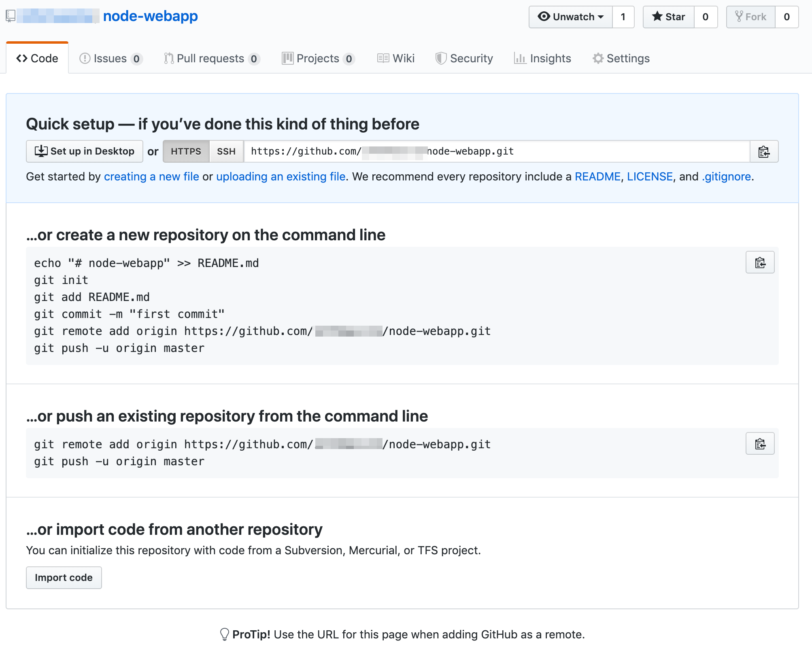The image size is (812, 657).
Task: Click the Fork button
Action: (x=751, y=17)
